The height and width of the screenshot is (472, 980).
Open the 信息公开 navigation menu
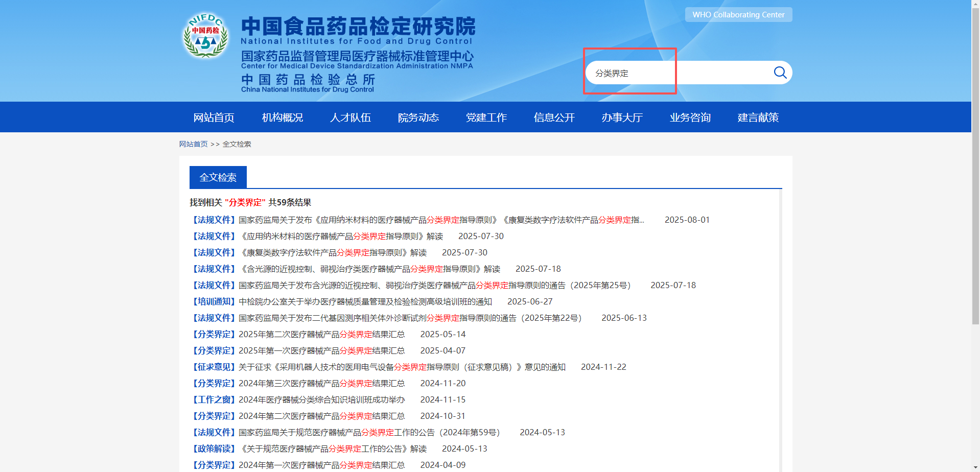click(x=554, y=117)
